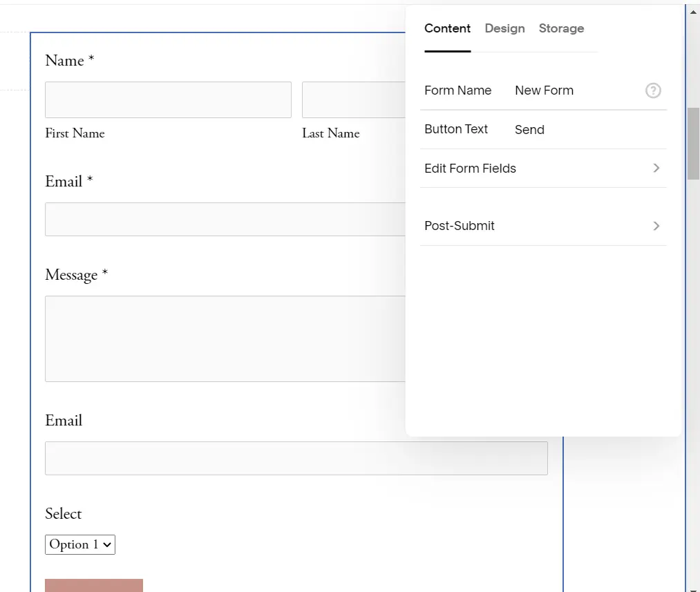
Task: Switch to the Design tab
Action: tap(504, 28)
